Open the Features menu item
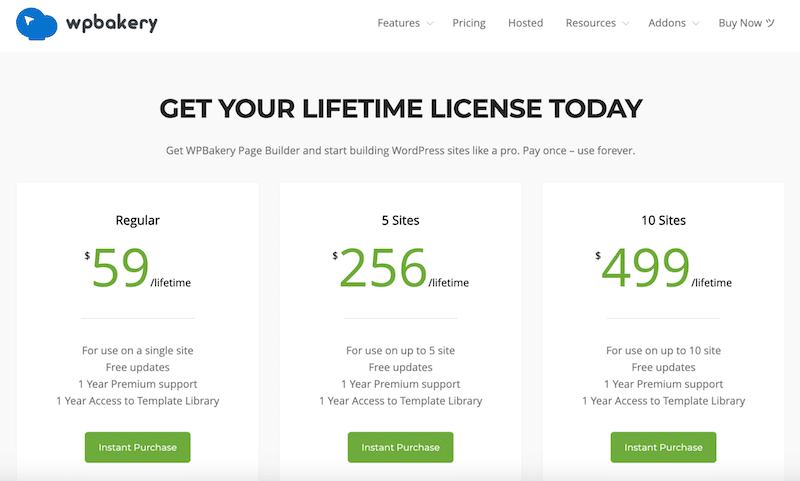Screen dimensions: 800x481 (398, 23)
